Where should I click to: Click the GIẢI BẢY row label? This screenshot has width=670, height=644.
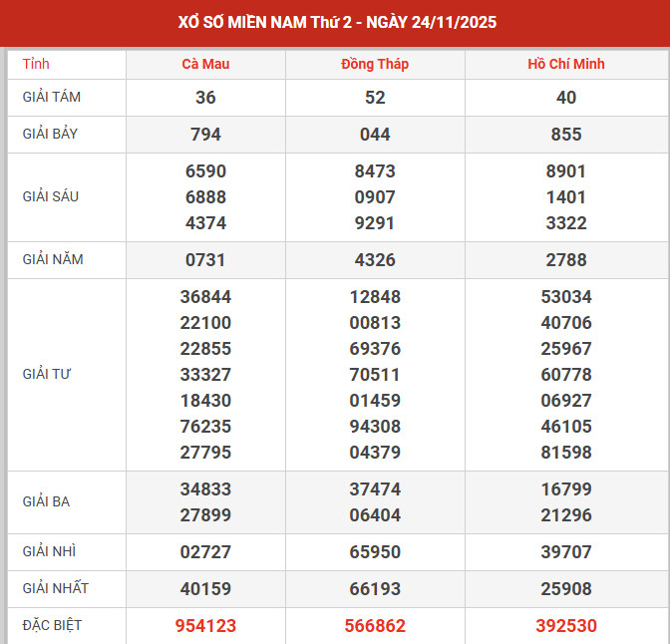point(51,134)
